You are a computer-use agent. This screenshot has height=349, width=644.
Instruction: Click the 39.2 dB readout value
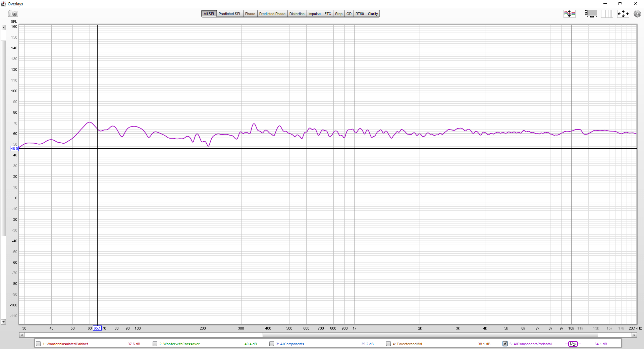(367, 344)
